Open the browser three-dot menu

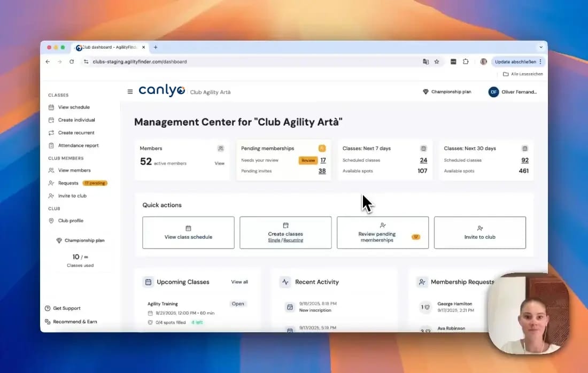(x=540, y=62)
